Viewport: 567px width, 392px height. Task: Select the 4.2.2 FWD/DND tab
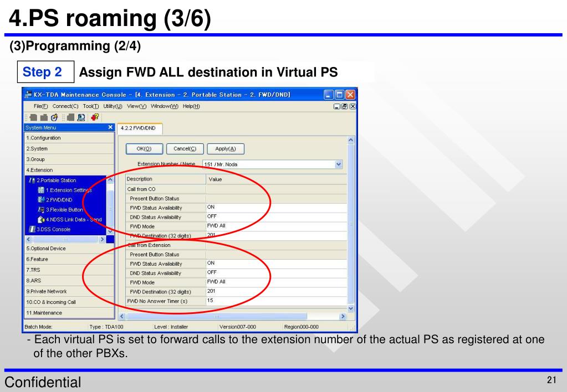[x=140, y=128]
